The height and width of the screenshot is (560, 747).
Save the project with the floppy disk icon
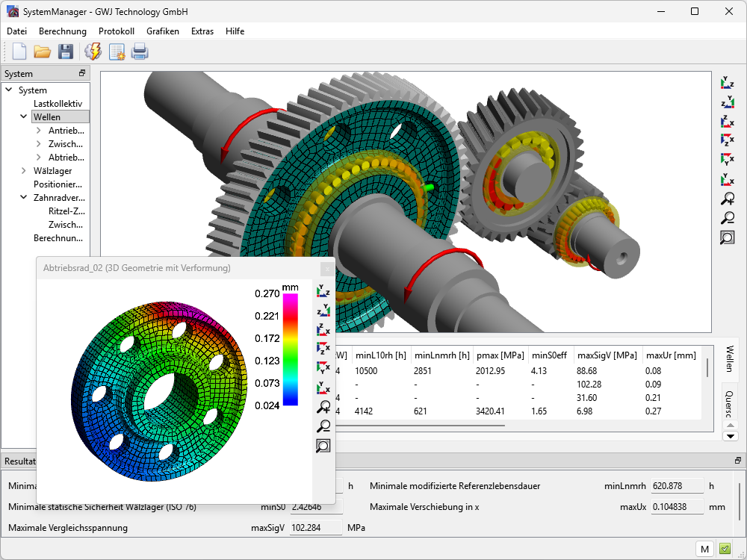66,52
